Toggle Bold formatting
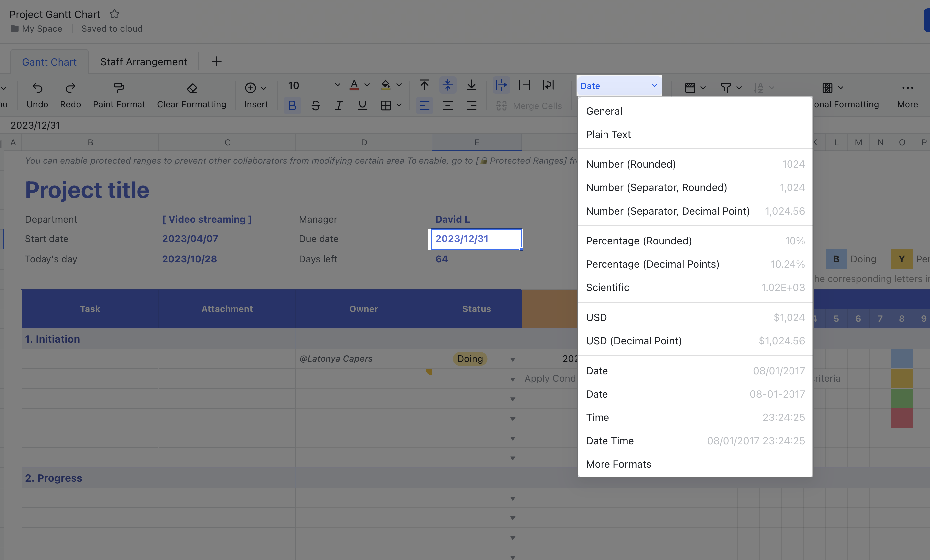The height and width of the screenshot is (560, 930). pos(292,106)
